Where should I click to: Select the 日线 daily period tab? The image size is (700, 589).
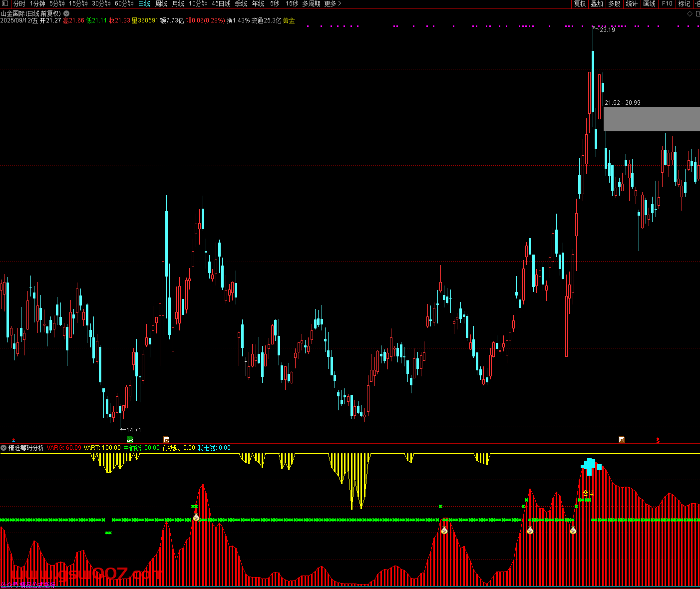(144, 3)
